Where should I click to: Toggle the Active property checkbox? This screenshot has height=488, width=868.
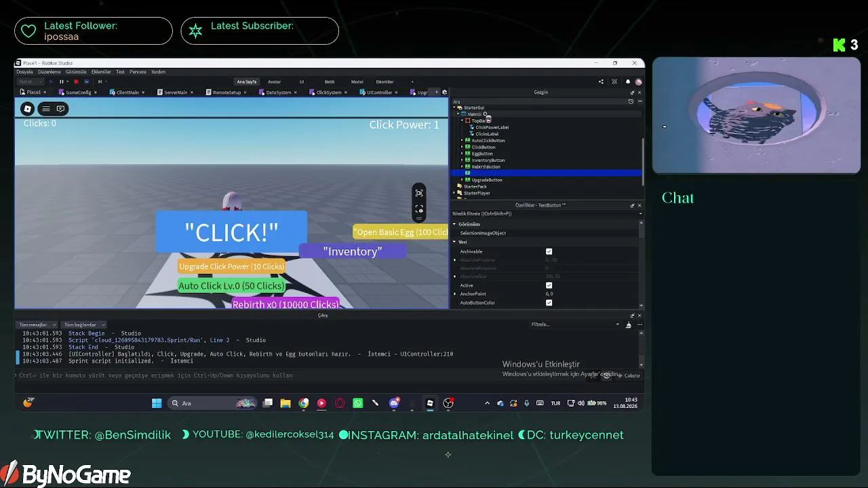click(549, 285)
